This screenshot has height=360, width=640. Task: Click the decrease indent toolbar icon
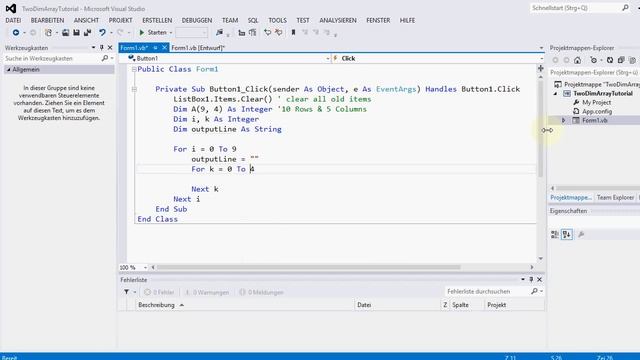[x=242, y=32]
